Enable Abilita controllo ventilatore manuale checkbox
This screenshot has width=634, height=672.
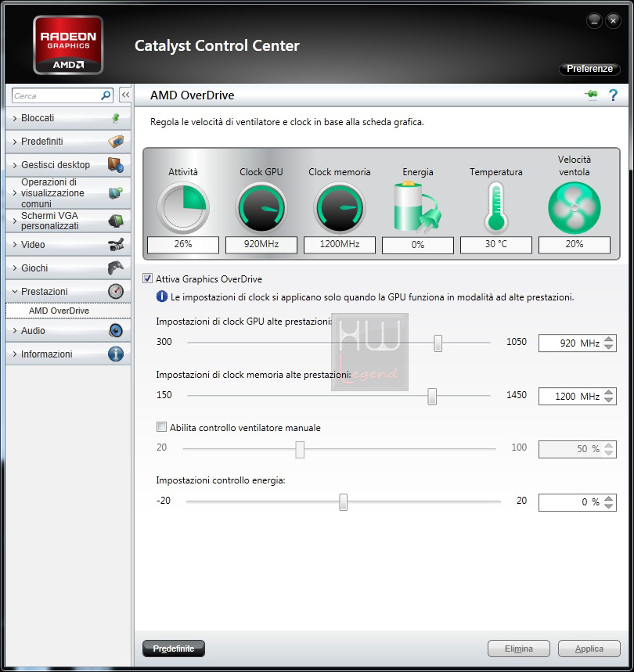tap(161, 427)
